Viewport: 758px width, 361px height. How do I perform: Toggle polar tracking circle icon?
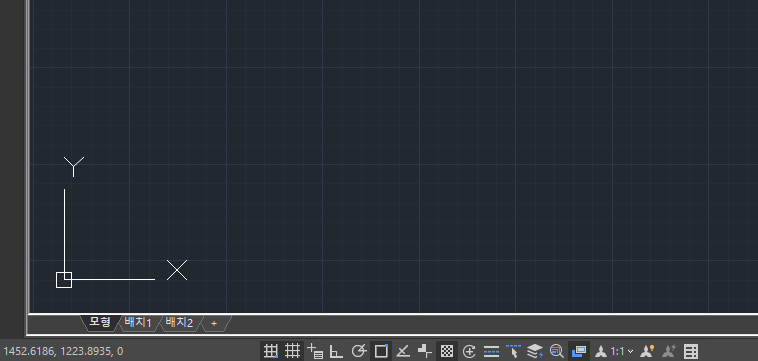tap(359, 351)
